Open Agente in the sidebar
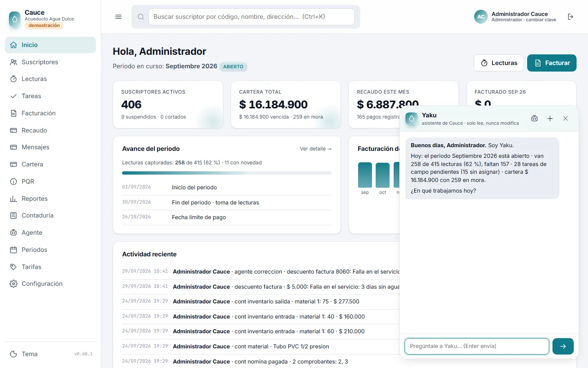This screenshot has width=588, height=368. (50, 233)
